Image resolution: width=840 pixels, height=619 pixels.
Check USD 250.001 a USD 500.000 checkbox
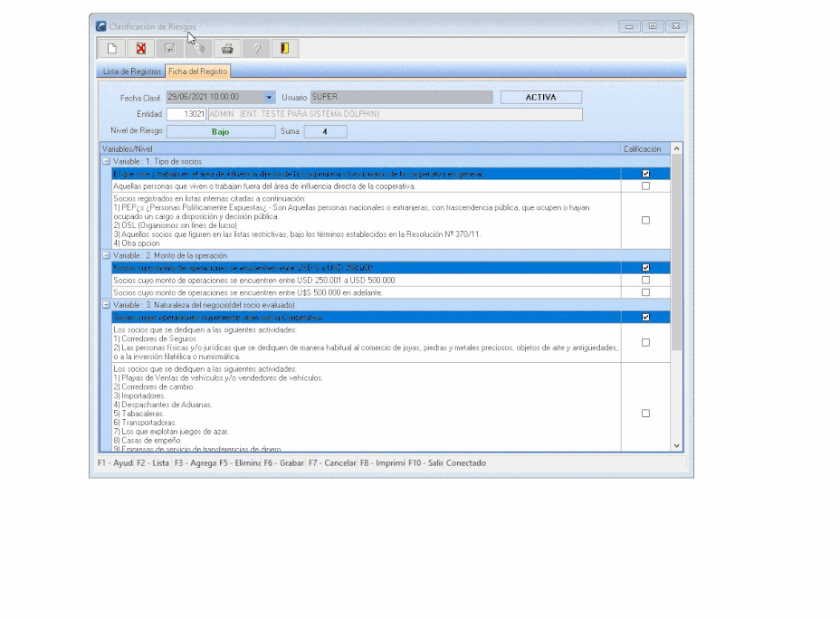click(645, 280)
